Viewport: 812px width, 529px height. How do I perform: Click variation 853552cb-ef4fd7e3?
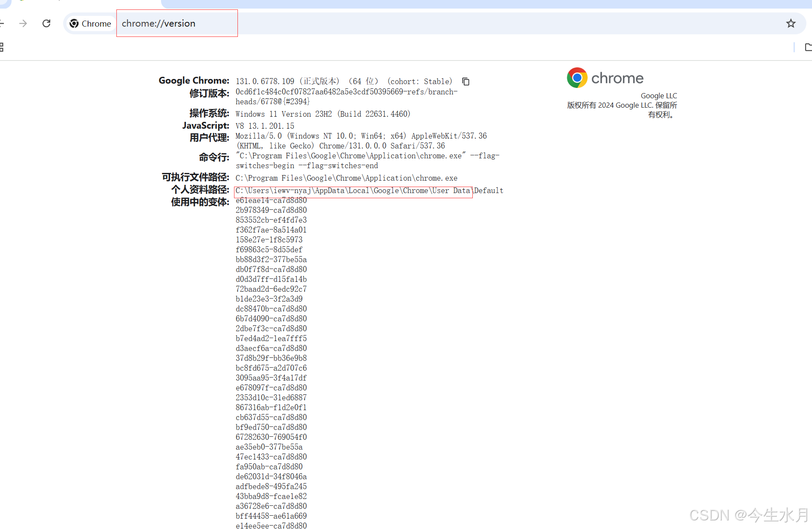pyautogui.click(x=271, y=220)
